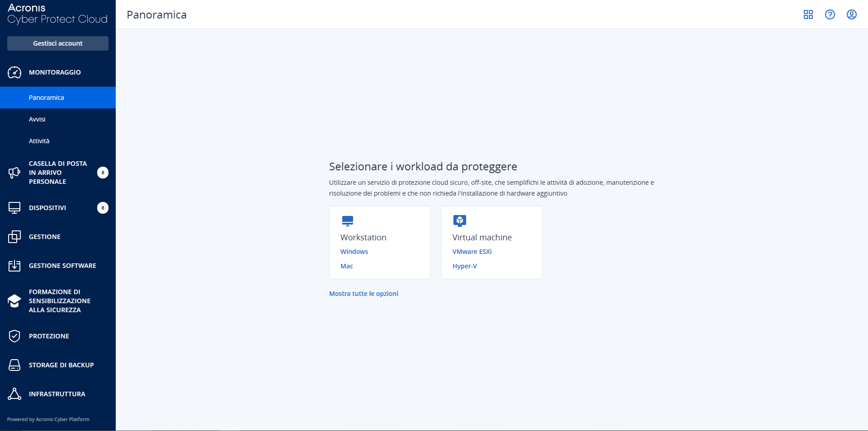This screenshot has height=431, width=868.
Task: Open the apps grid icon top right
Action: coord(808,14)
